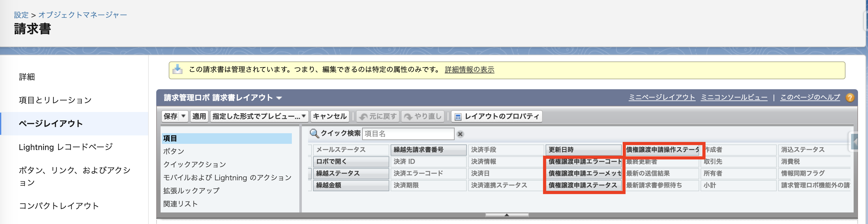This screenshot has height=224, width=868.
Task: Click the やり直し redo button
Action: point(422,116)
